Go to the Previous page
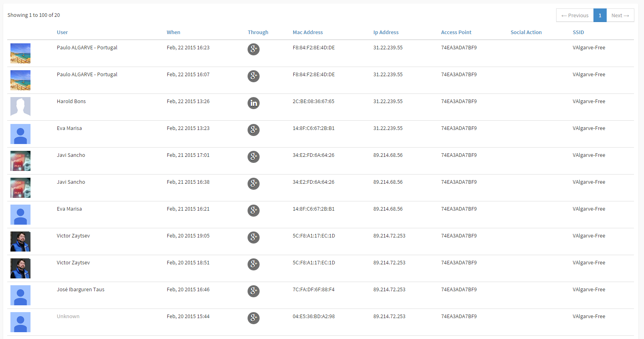This screenshot has width=644, height=339. pyautogui.click(x=575, y=15)
